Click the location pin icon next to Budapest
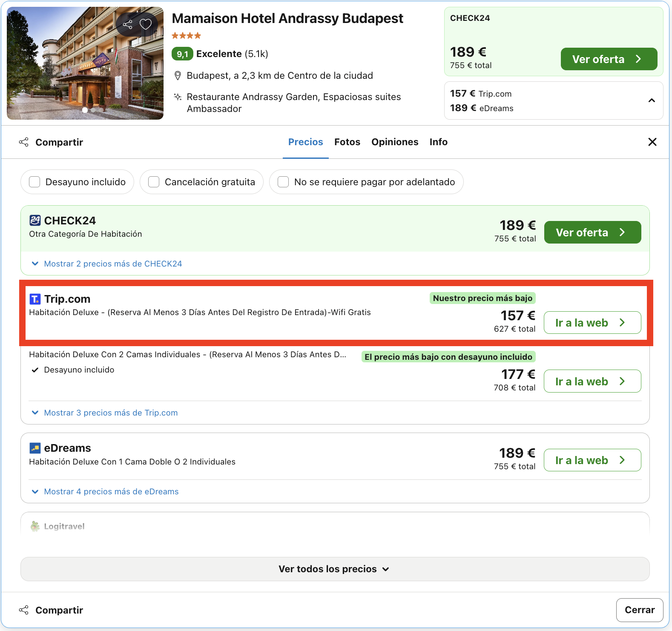672x631 pixels. [178, 76]
